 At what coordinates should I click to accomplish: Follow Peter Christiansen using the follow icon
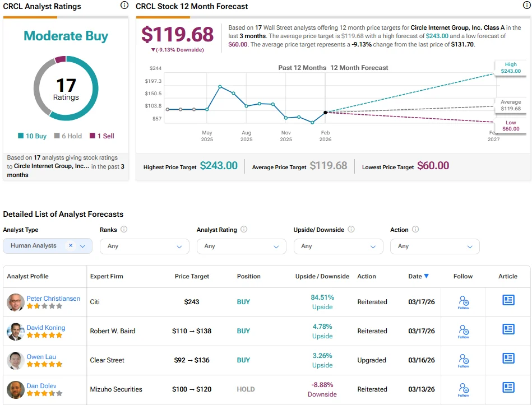464,302
